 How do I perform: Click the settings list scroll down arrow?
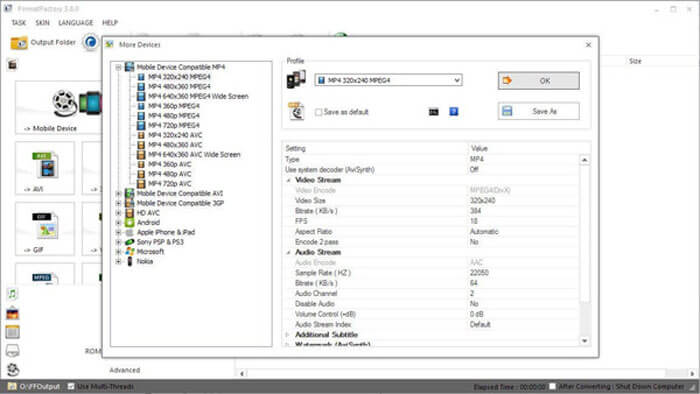tap(584, 340)
